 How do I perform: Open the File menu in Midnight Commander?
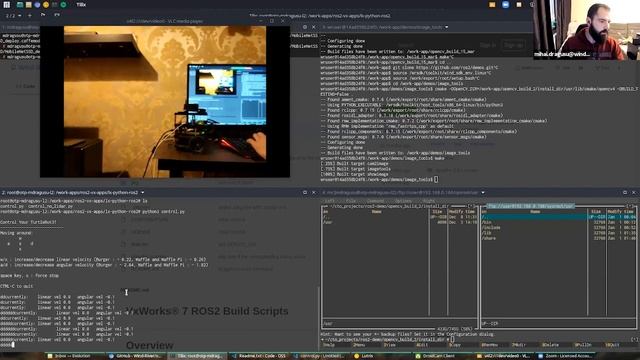(x=351, y=201)
